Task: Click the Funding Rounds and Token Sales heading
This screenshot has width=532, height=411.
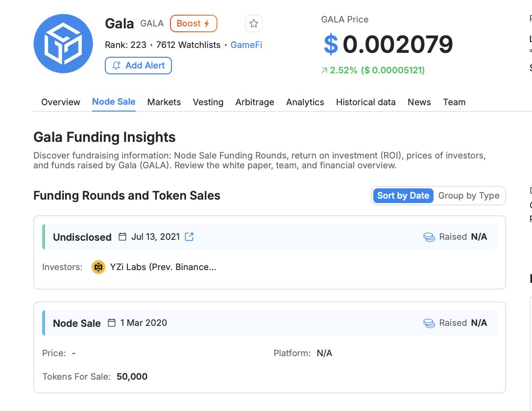Action: point(127,196)
